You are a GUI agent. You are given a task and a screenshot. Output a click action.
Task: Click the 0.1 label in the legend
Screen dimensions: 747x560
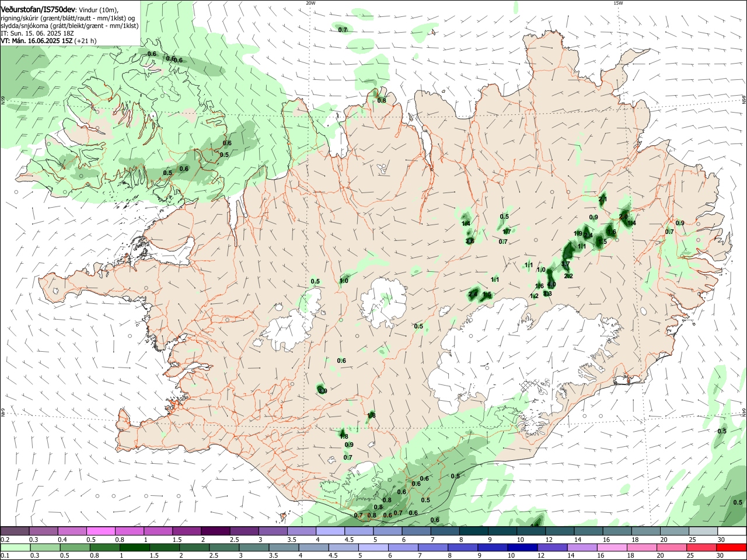coord(5,556)
